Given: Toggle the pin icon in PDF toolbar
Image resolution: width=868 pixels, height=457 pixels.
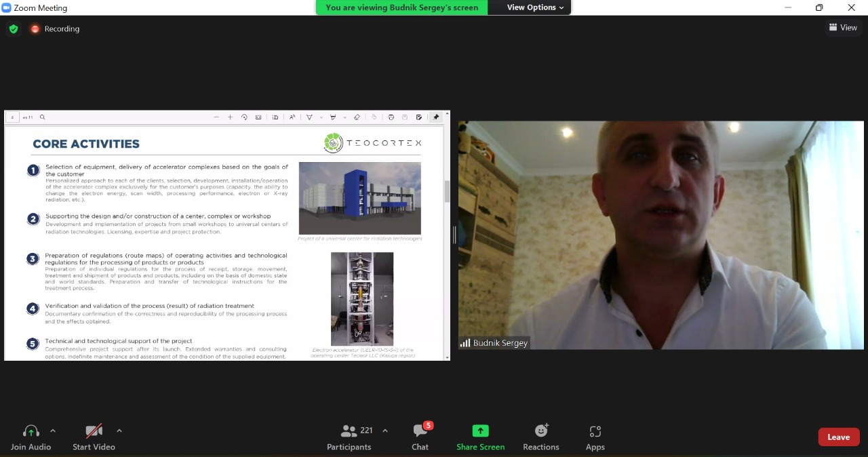Looking at the screenshot, I should (436, 117).
